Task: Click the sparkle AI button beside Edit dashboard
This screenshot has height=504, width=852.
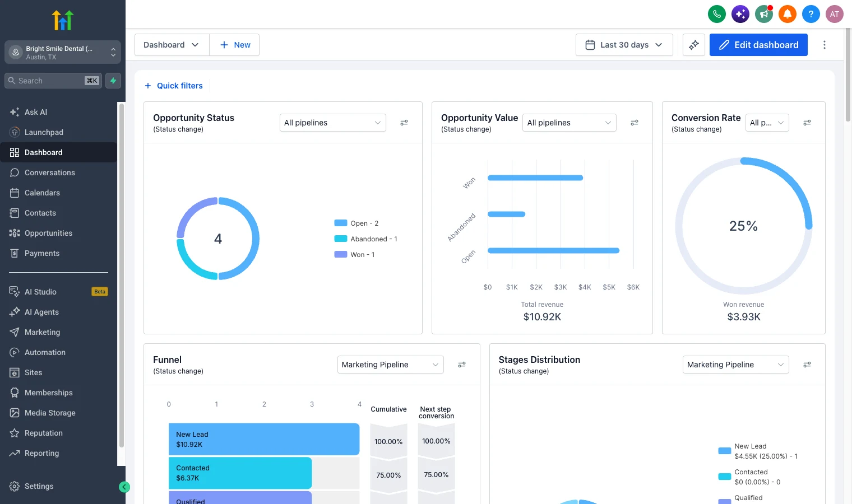Action: 694,45
